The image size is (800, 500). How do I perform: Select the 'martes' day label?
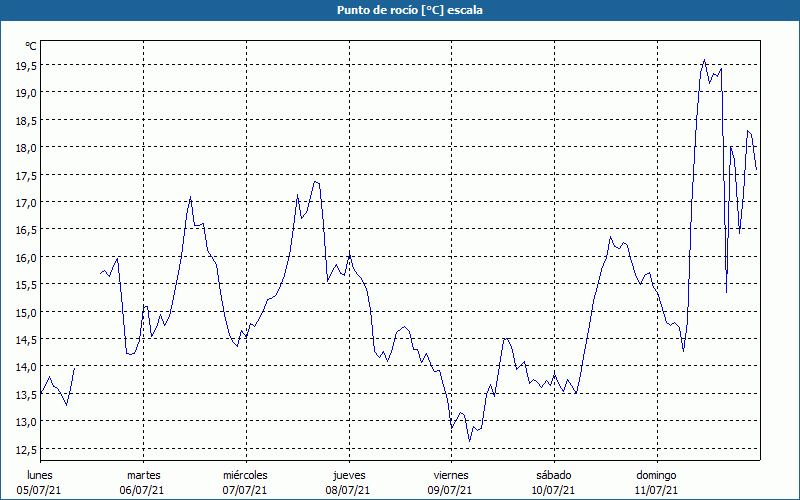144,475
